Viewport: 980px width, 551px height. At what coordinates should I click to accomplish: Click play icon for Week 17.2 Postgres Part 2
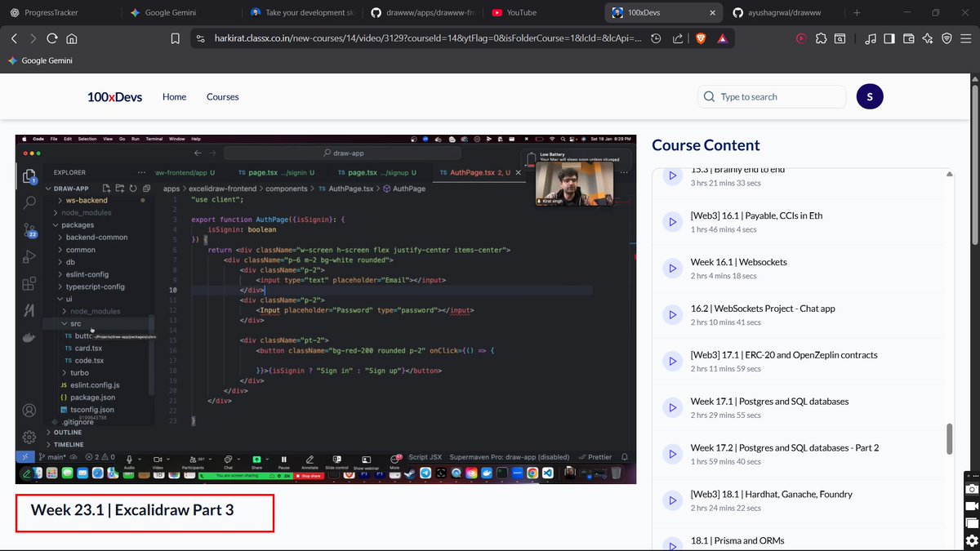click(x=672, y=454)
